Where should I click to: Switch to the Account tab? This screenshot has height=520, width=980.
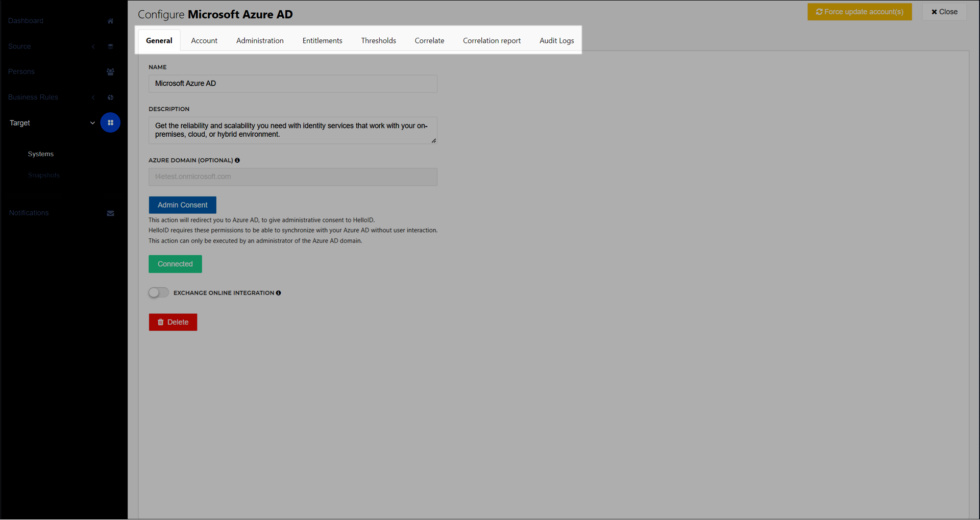coord(204,40)
